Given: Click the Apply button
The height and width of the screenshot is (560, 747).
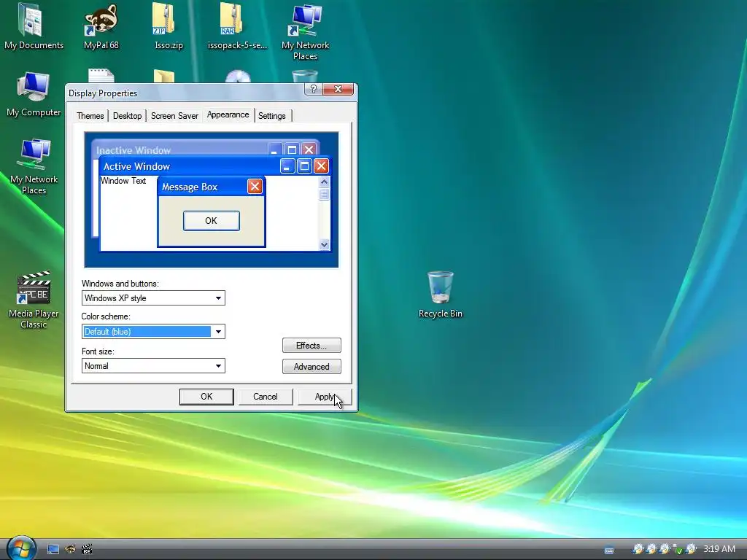Looking at the screenshot, I should coord(325,397).
